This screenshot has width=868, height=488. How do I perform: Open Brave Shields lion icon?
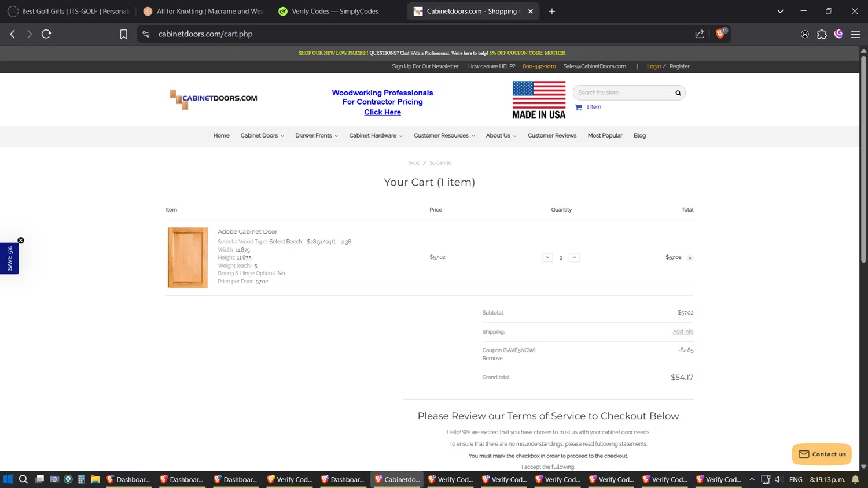[720, 34]
